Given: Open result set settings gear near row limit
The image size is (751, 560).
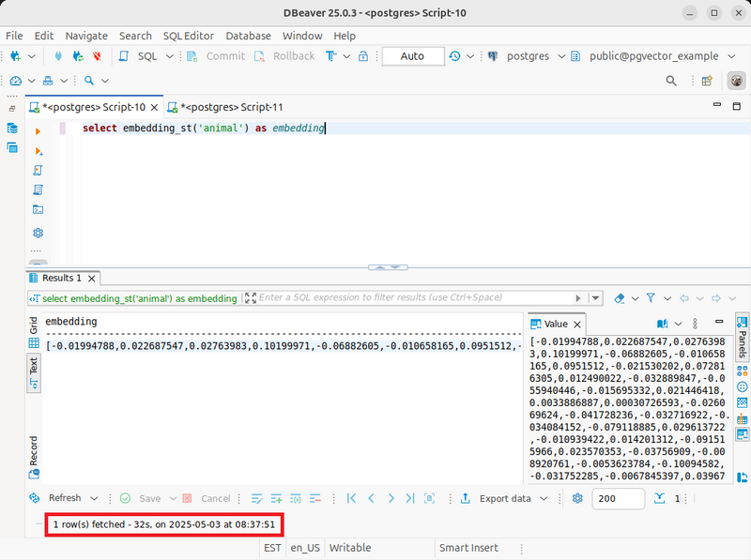Looking at the screenshot, I should click(577, 498).
